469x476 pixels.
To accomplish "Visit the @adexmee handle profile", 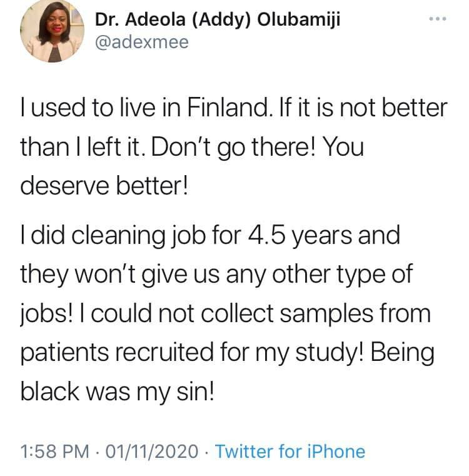I will pyautogui.click(x=142, y=42).
